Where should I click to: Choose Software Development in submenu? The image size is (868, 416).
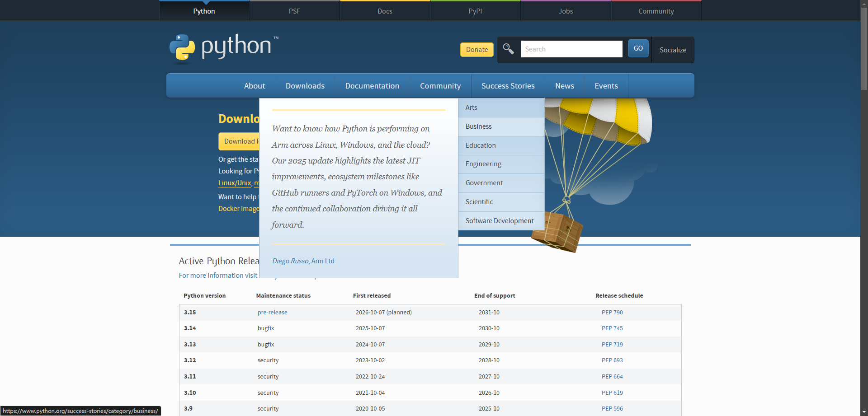coord(501,221)
